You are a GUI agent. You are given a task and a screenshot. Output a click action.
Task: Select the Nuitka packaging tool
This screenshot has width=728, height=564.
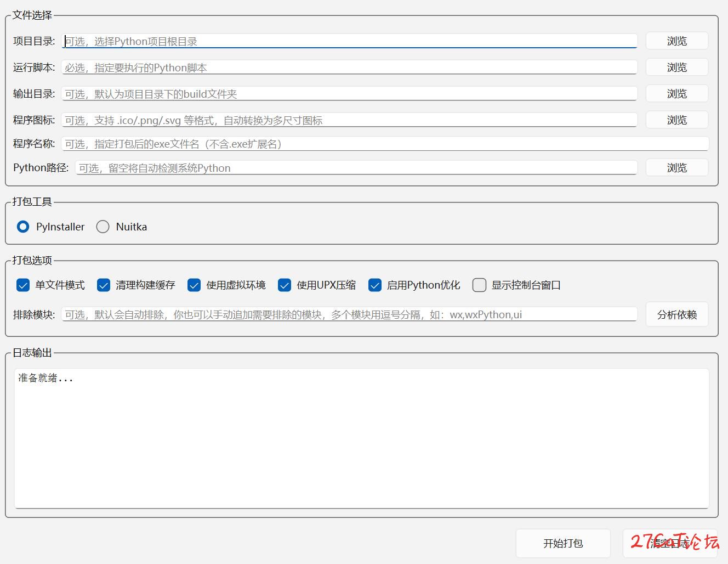[x=103, y=227]
